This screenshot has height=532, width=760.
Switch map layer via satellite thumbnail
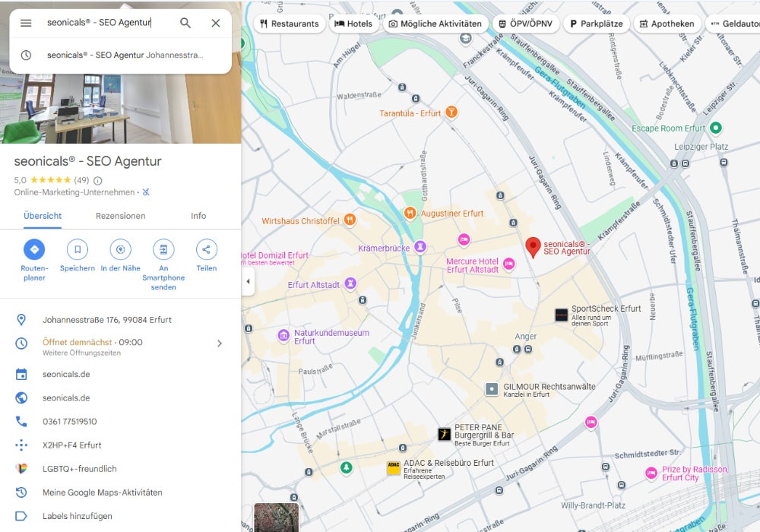pos(277,518)
